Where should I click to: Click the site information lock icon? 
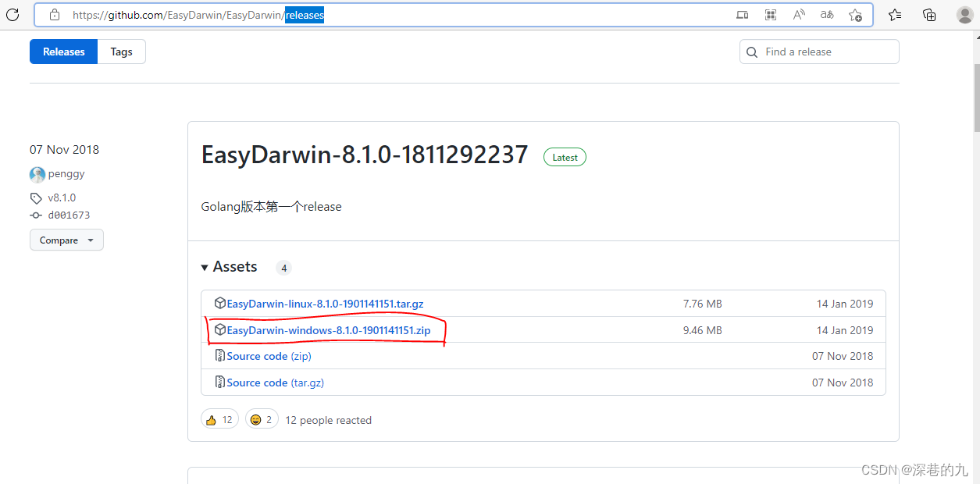point(54,14)
